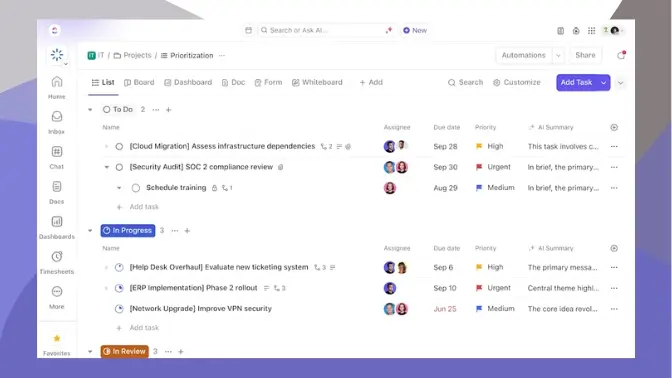Toggle status of SOC 2 compliance review
The height and width of the screenshot is (378, 672).
(119, 167)
